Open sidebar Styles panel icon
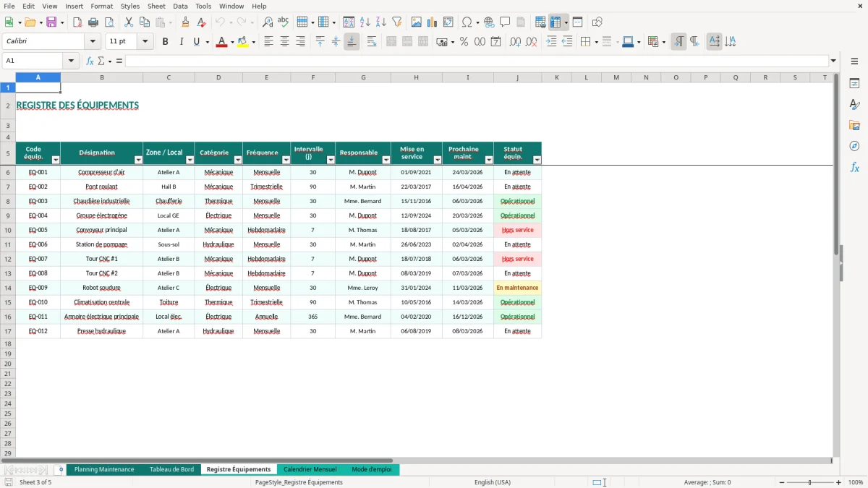The height and width of the screenshot is (488, 868). [854, 104]
